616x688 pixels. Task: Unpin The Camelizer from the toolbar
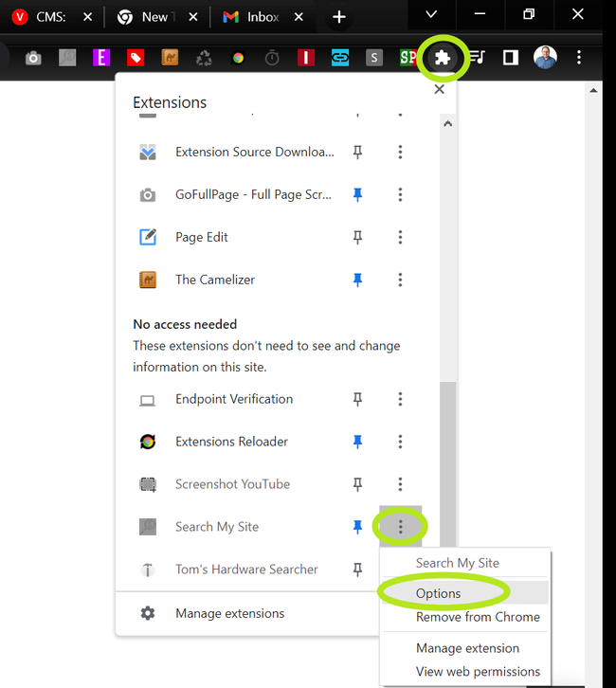357,280
